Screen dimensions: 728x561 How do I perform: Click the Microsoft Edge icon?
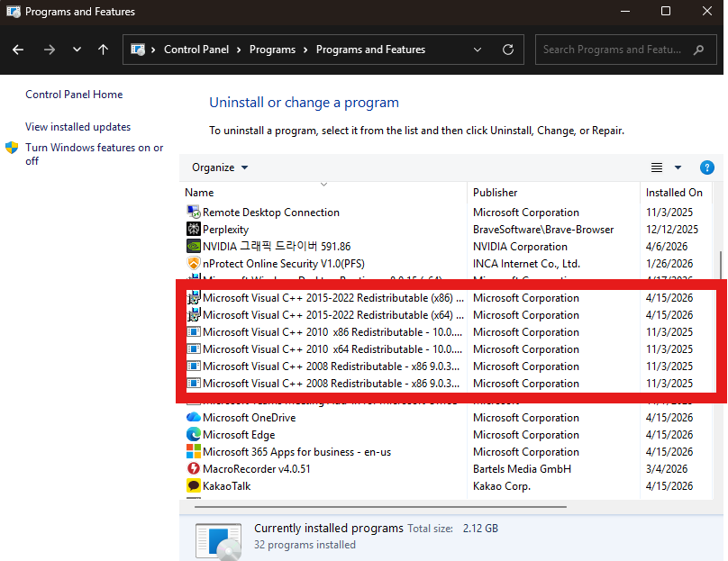point(193,435)
